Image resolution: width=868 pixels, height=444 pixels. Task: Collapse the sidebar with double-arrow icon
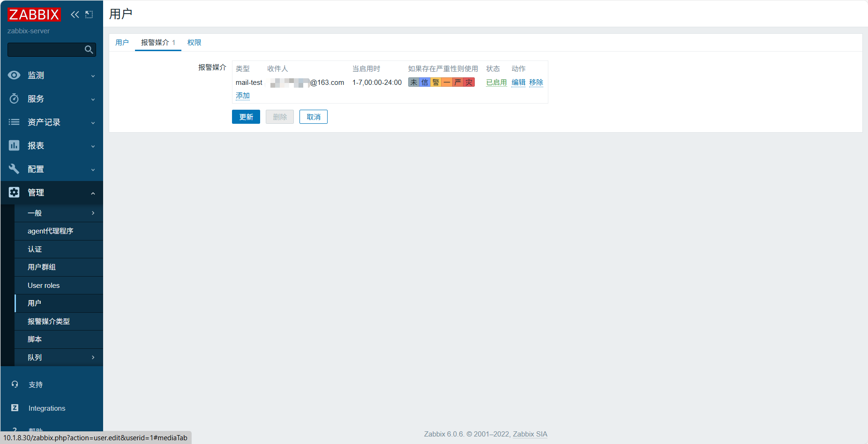coord(75,15)
